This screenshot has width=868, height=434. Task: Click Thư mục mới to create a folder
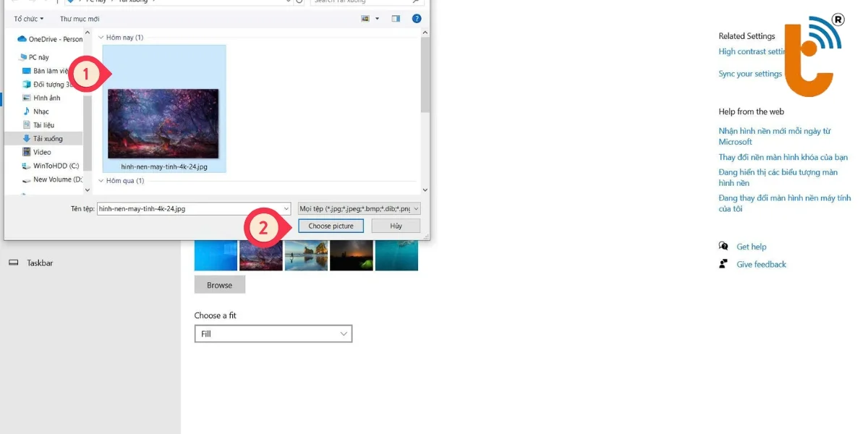(80, 19)
